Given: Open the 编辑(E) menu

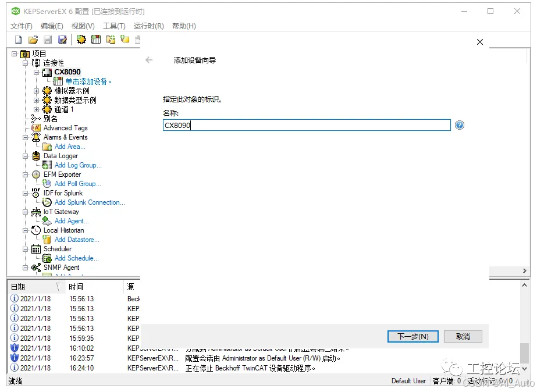Looking at the screenshot, I should [x=52, y=26].
